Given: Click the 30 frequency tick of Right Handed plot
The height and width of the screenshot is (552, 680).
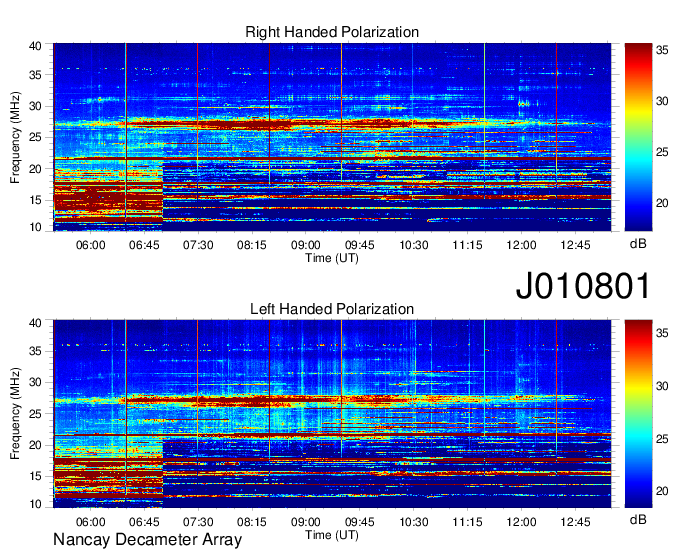Looking at the screenshot, I should tap(36, 106).
